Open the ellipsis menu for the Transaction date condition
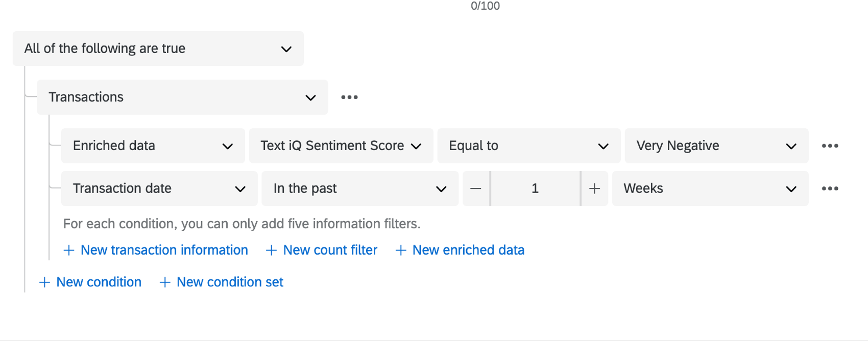The width and height of the screenshot is (868, 341). click(x=830, y=188)
